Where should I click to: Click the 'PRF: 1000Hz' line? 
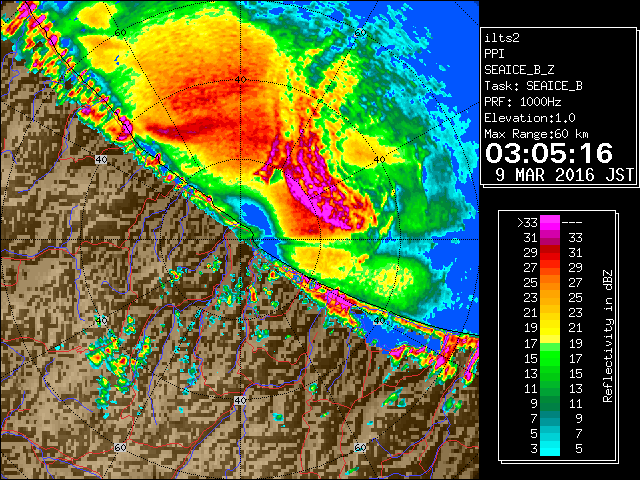click(522, 102)
